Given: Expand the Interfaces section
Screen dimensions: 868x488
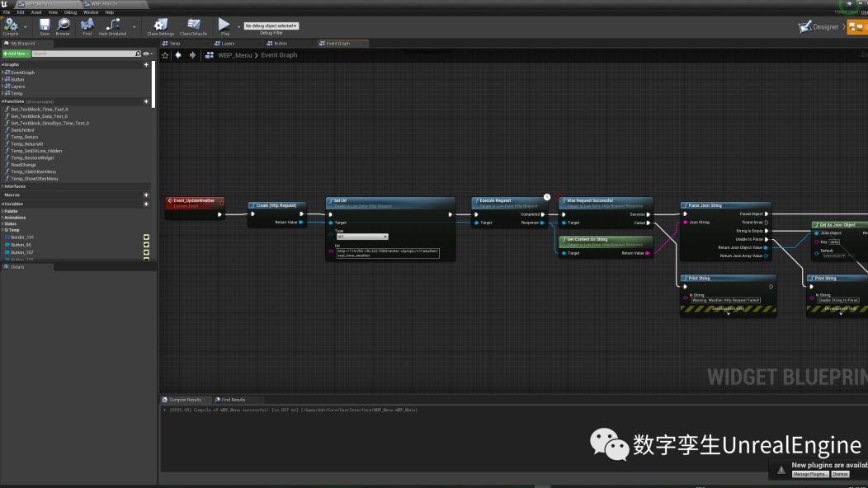Looking at the screenshot, I should click(x=2, y=186).
